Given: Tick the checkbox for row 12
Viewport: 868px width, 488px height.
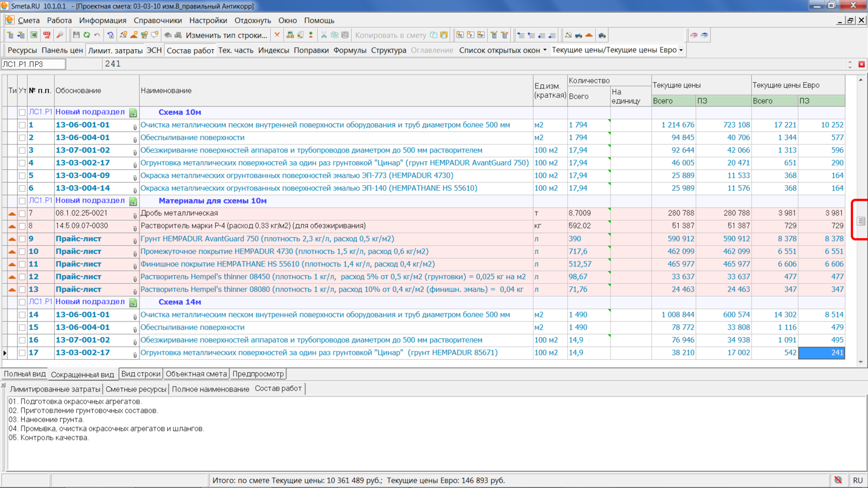Looking at the screenshot, I should click(x=22, y=277).
